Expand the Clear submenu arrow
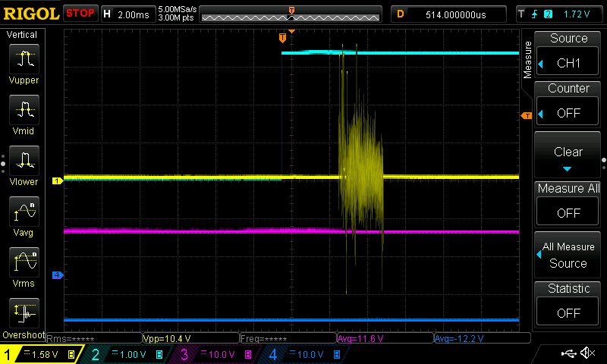The height and width of the screenshot is (364, 607). tap(567, 169)
